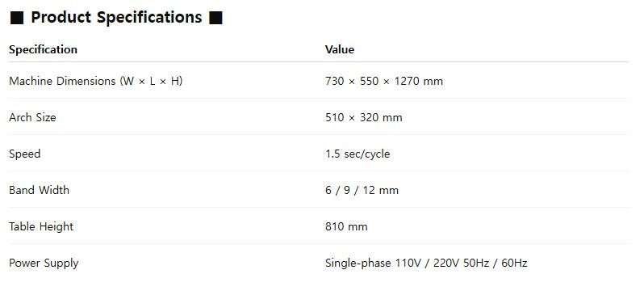Viewport: 644px width, 291px height.
Task: Click the Machine Dimensions (W × L × H) label
Action: pos(96,81)
